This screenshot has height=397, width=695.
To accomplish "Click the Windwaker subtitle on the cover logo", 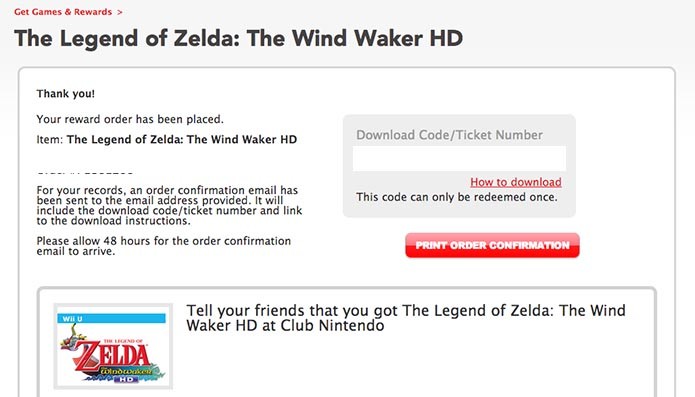I will click(126, 371).
